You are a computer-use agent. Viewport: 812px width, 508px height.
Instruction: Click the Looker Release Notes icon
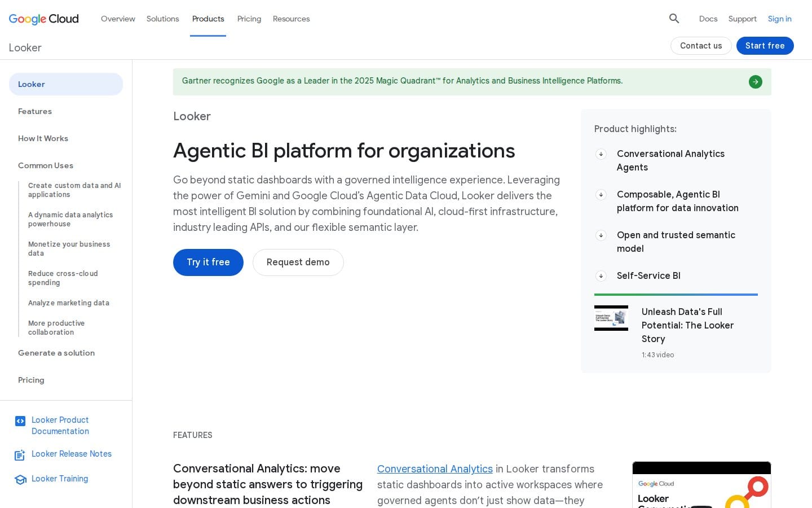tap(20, 455)
